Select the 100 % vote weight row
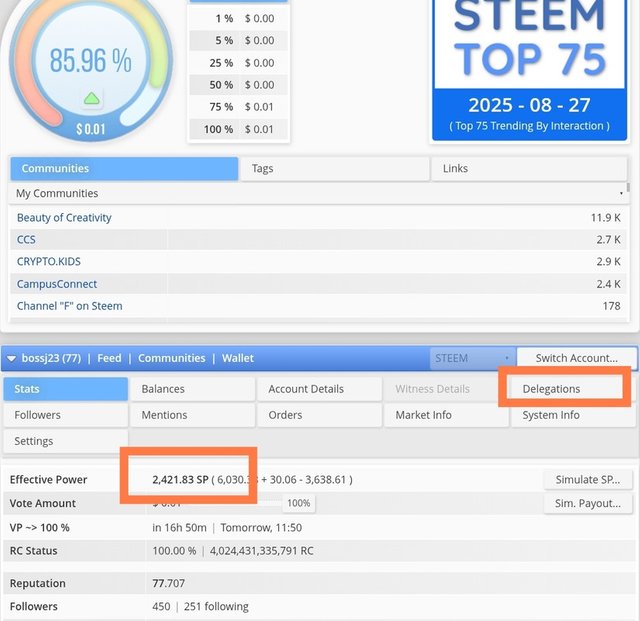640x621 pixels. pos(239,129)
